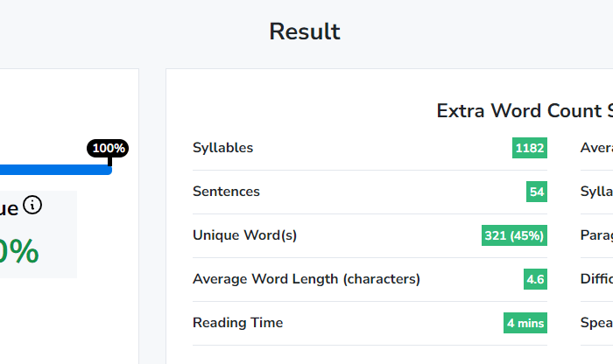Select the Reading Time label
The image size is (613, 364).
pyautogui.click(x=238, y=323)
